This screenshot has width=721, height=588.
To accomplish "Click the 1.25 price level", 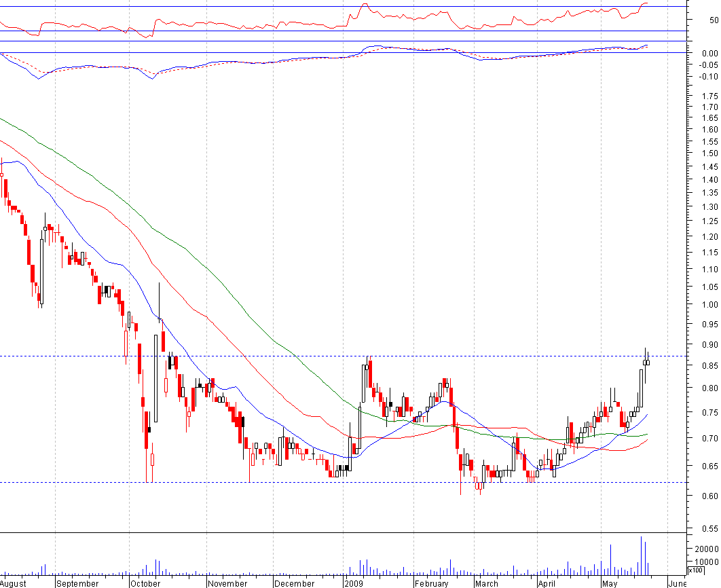I will 710,221.
